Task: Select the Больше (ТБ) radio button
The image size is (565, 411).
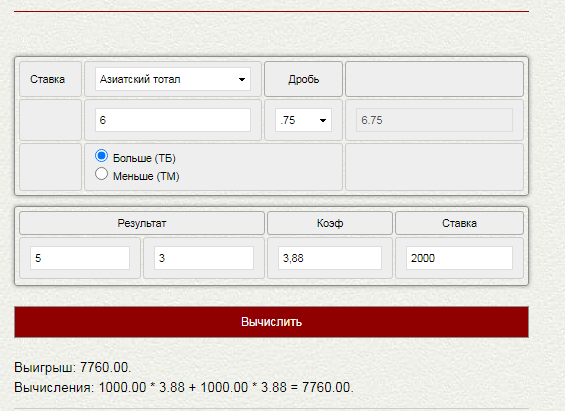Action: coord(101,156)
